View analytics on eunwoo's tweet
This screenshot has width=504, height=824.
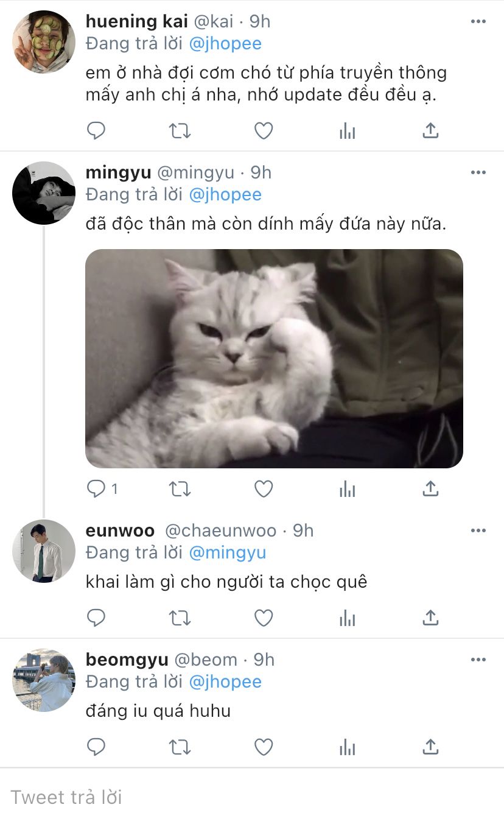click(x=347, y=618)
